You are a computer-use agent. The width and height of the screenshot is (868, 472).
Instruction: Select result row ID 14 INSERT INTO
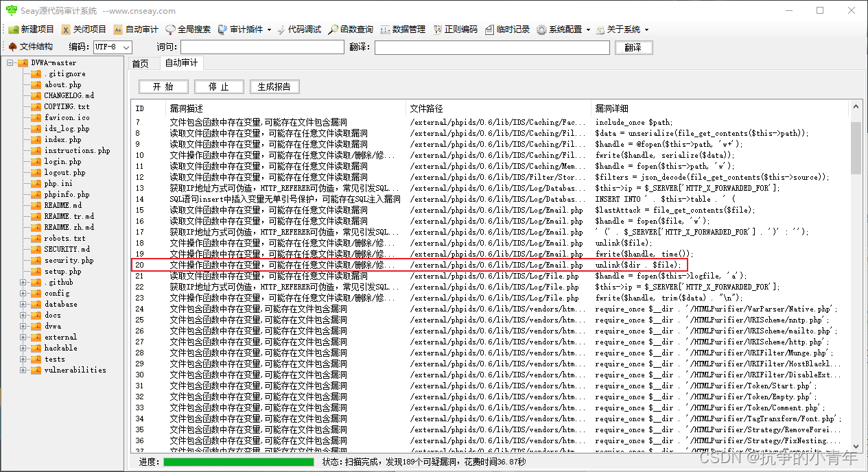pyautogui.click(x=491, y=199)
